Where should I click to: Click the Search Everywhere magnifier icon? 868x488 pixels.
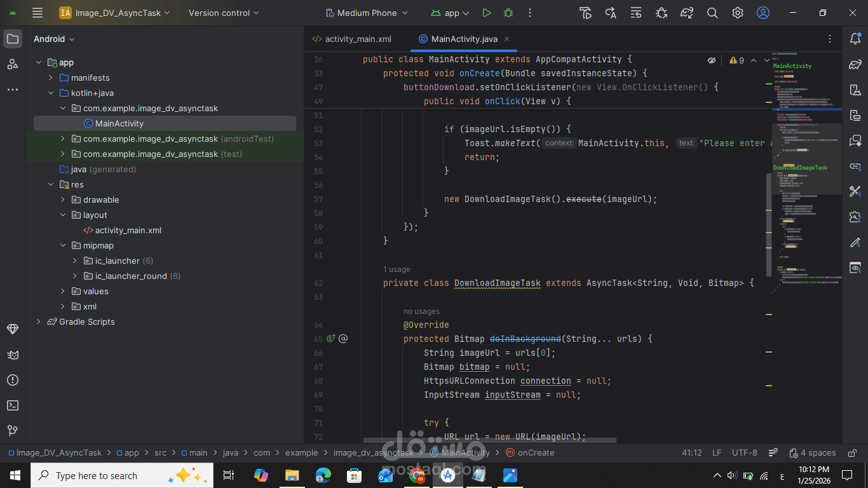(712, 13)
